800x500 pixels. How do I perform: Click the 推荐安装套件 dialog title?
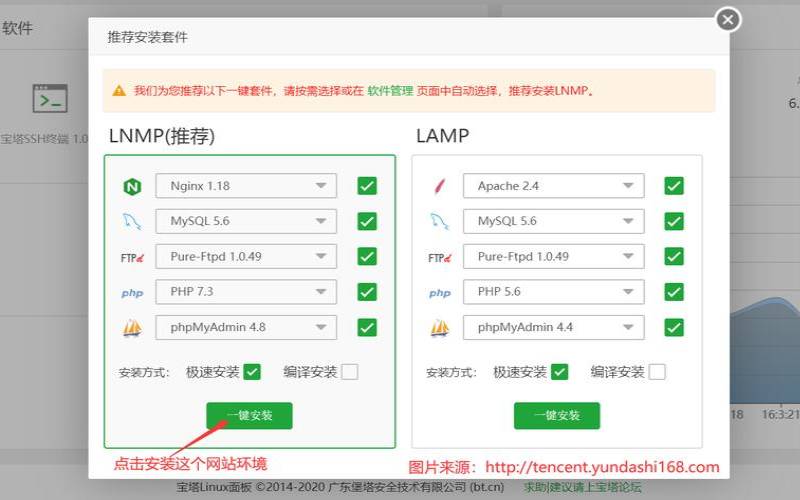(x=147, y=37)
